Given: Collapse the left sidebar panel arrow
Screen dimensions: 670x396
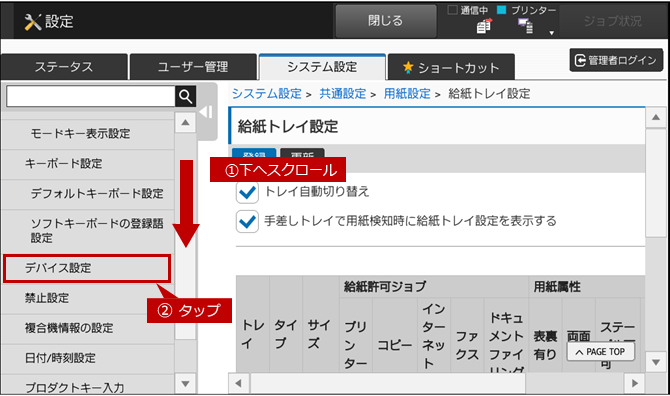Looking at the screenshot, I should click(x=206, y=112).
